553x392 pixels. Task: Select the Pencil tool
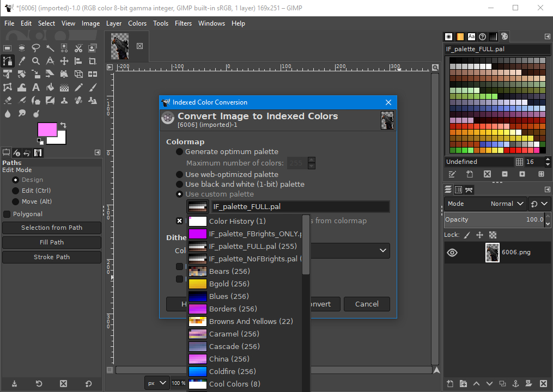78,87
